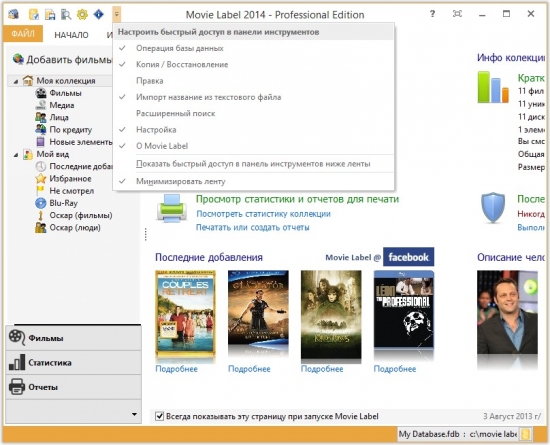Open navigation pane options dropdown arrow

(134, 414)
